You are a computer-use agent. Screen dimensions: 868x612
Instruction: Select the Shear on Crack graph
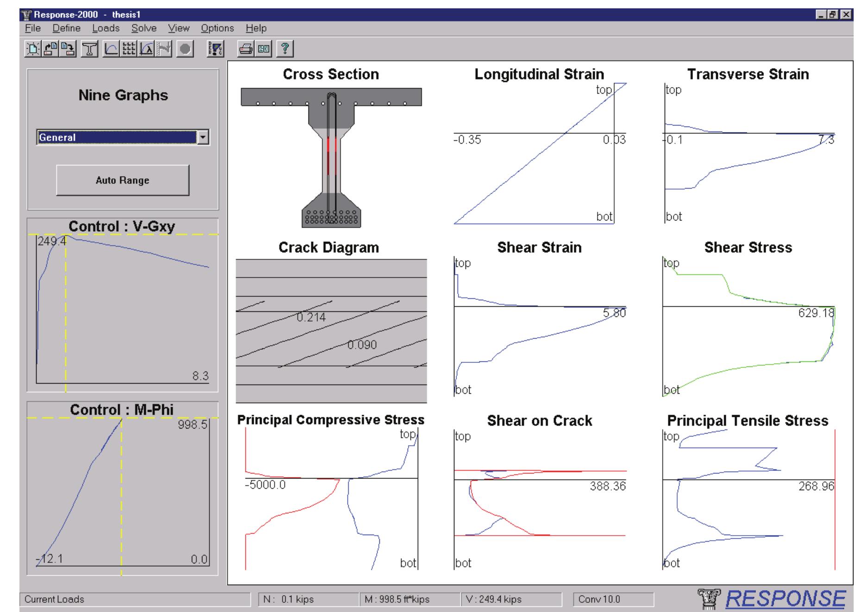[540, 499]
